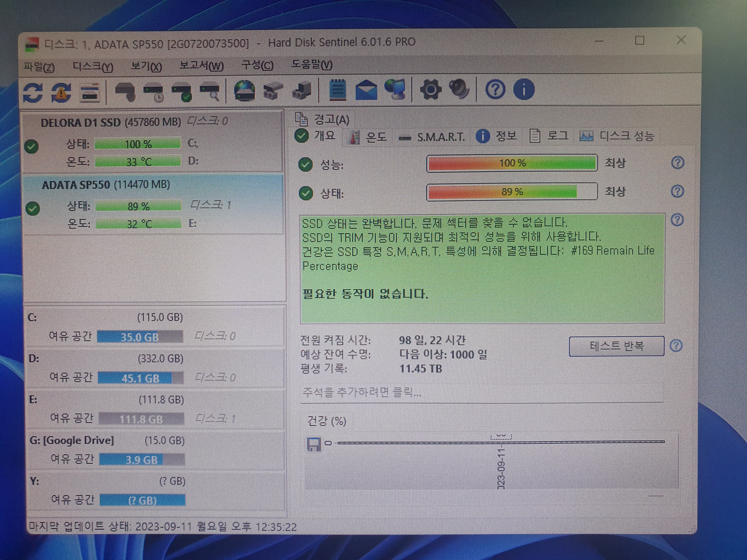The width and height of the screenshot is (747, 560).
Task: Switch to the 디스크 성능 tab
Action: pos(617,136)
